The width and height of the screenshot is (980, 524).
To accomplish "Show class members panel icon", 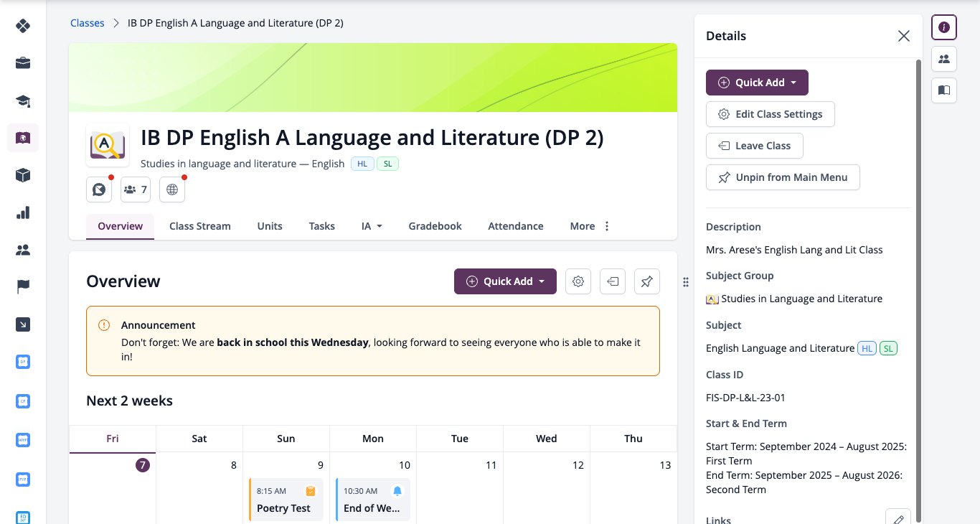I will [944, 59].
